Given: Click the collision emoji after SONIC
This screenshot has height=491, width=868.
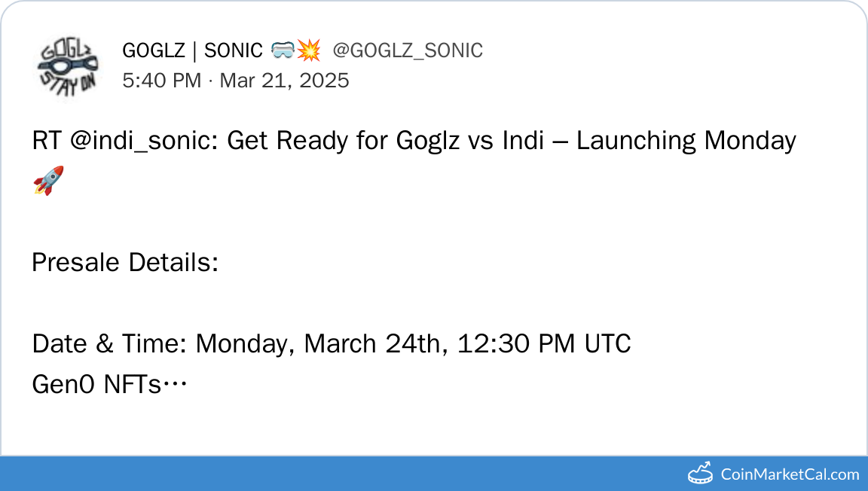Looking at the screenshot, I should click(309, 51).
